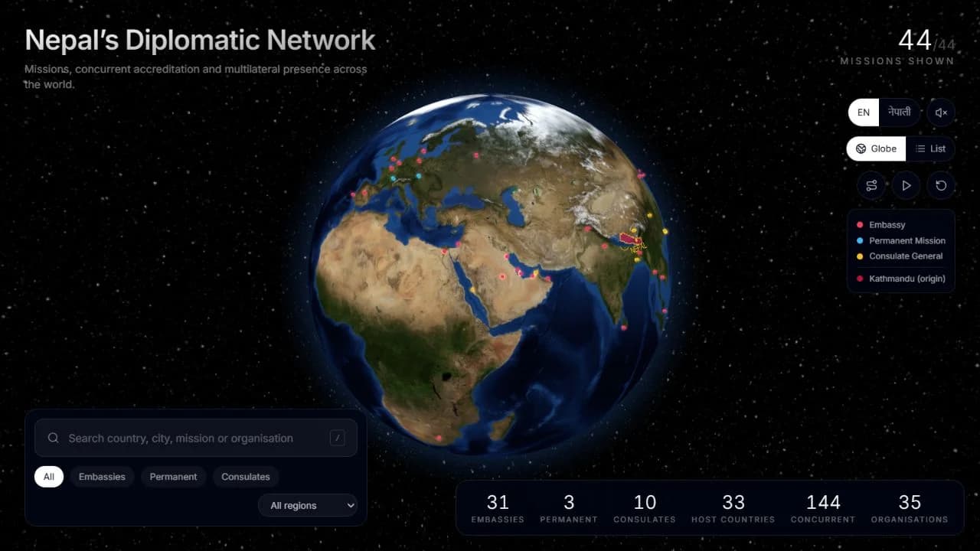
Task: Filter missions by Consulates
Action: [x=246, y=477]
